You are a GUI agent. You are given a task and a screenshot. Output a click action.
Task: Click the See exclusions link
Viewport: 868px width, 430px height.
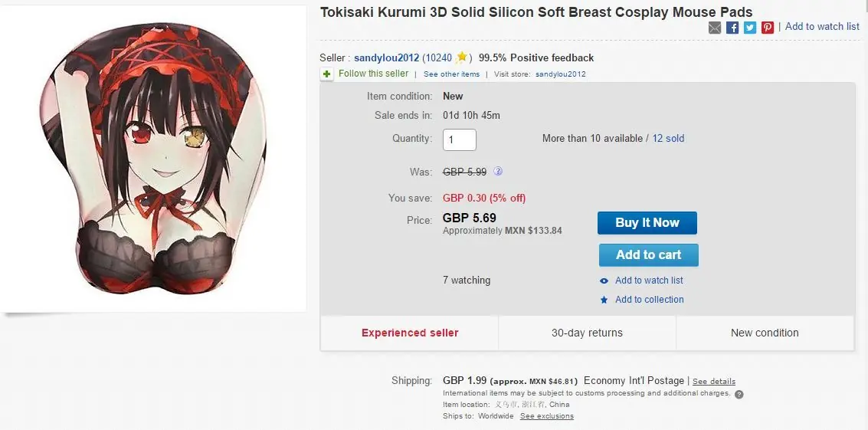tap(546, 416)
